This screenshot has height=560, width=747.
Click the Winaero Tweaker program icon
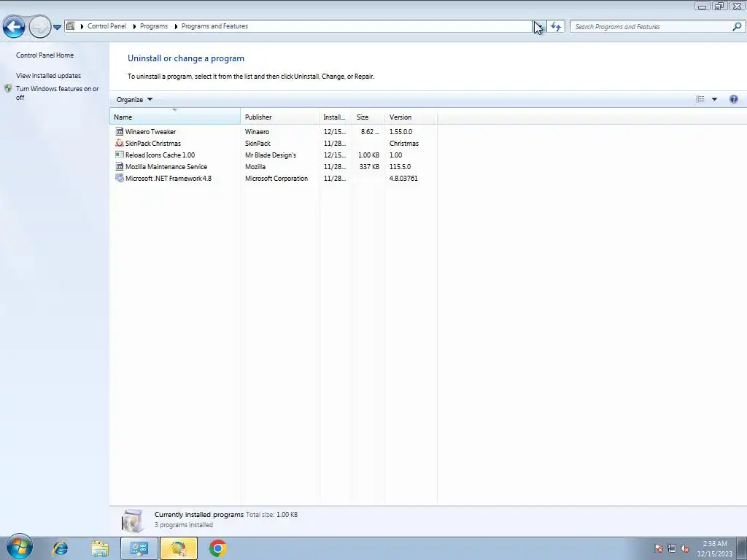pos(119,131)
